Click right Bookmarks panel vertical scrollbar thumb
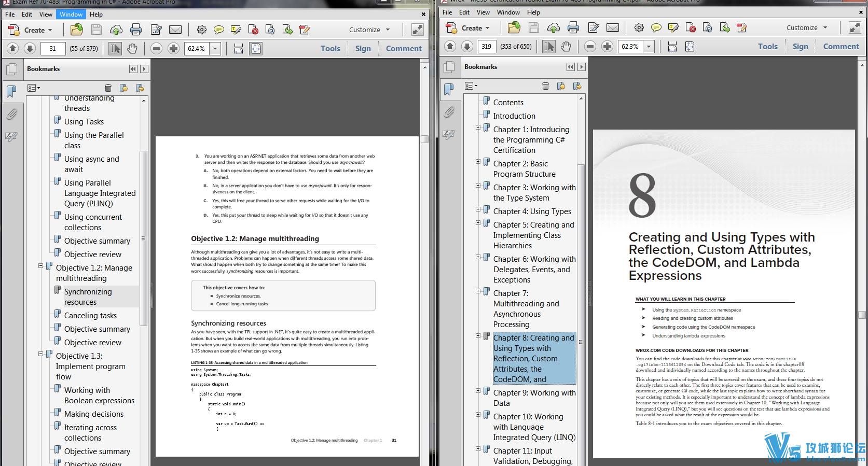868x466 pixels. pyautogui.click(x=581, y=342)
